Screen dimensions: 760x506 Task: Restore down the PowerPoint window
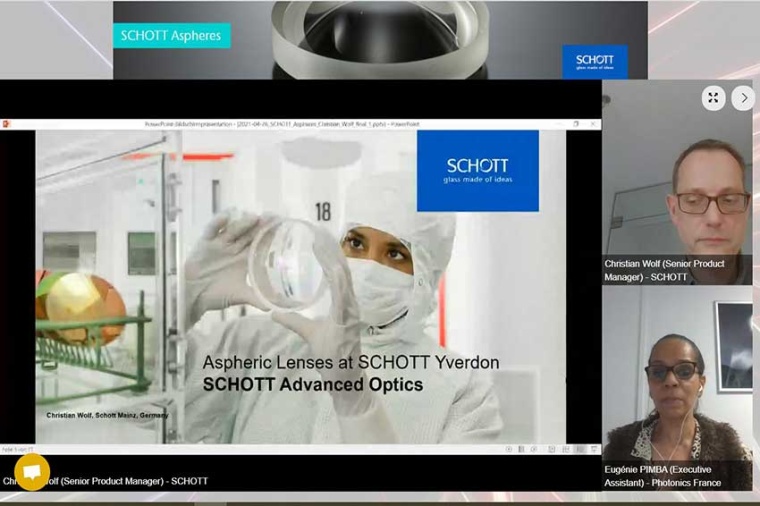[576, 124]
